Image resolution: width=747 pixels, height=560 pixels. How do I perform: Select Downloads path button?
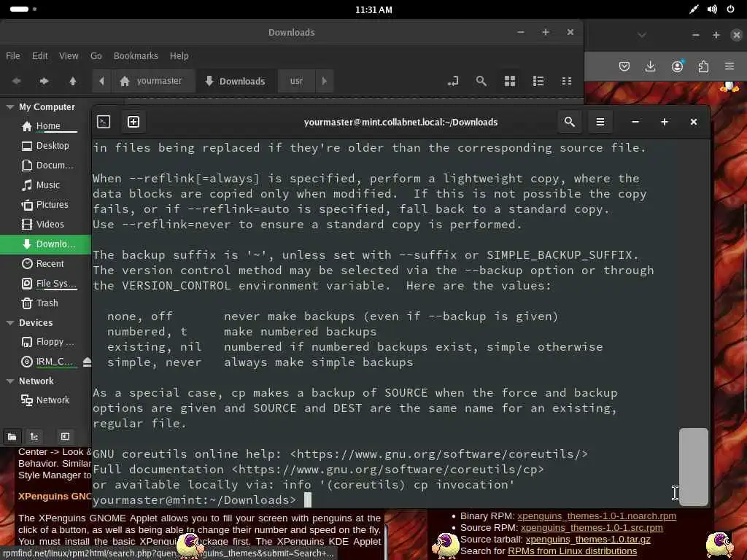tap(236, 81)
